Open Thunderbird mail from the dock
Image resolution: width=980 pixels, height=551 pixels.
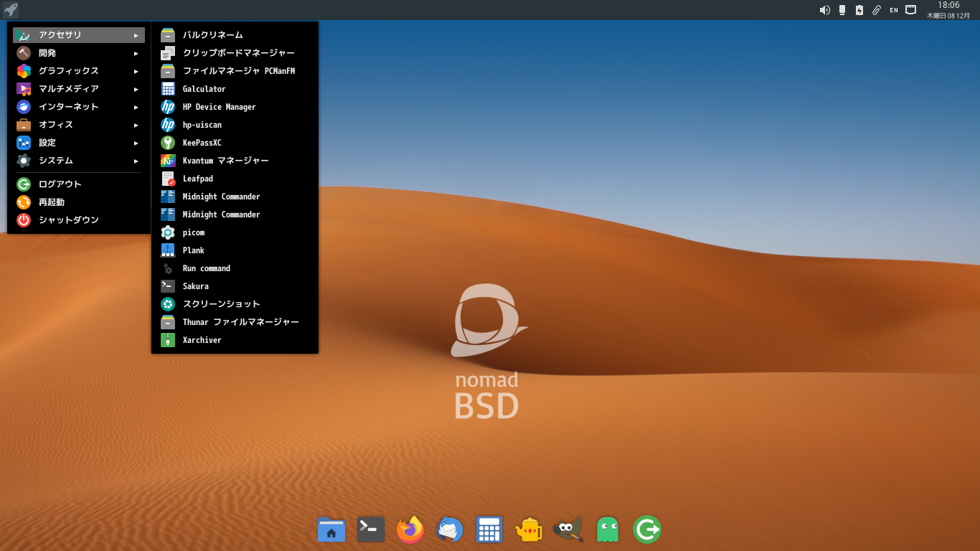tap(450, 530)
